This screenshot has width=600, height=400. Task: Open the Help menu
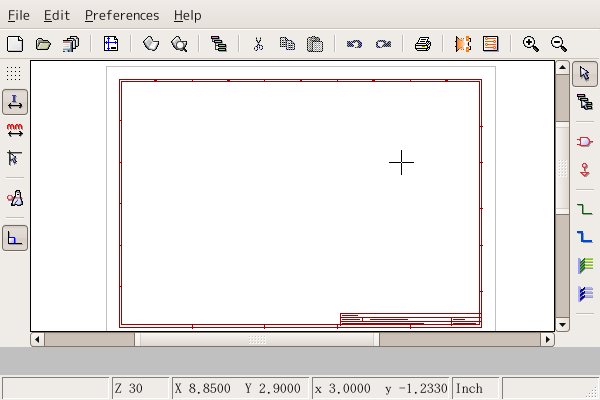point(187,15)
